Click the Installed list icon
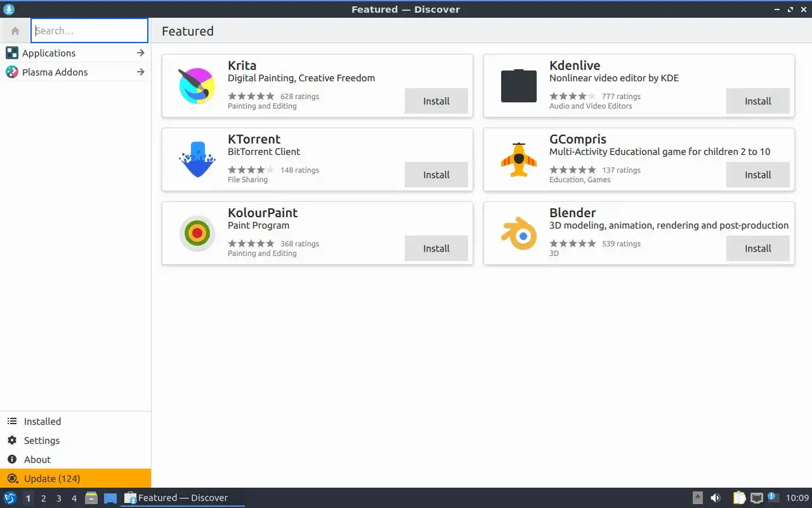Screen dimensions: 812x508 click(x=12, y=421)
